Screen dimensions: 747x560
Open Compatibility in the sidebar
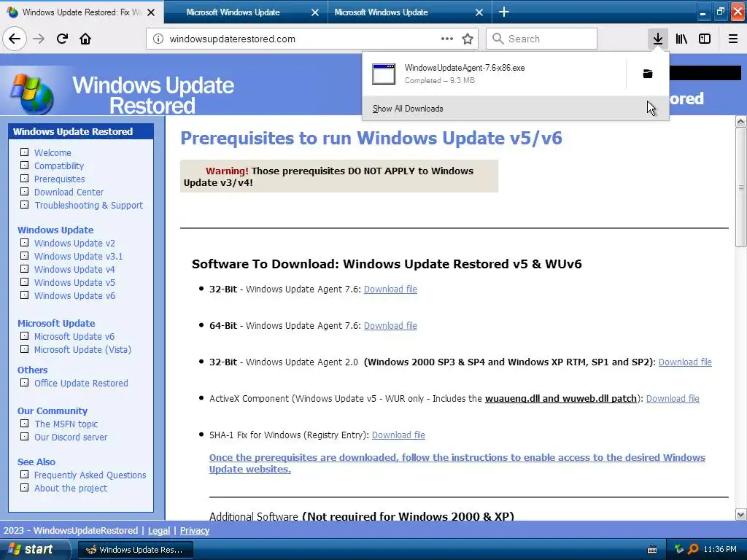pyautogui.click(x=59, y=166)
